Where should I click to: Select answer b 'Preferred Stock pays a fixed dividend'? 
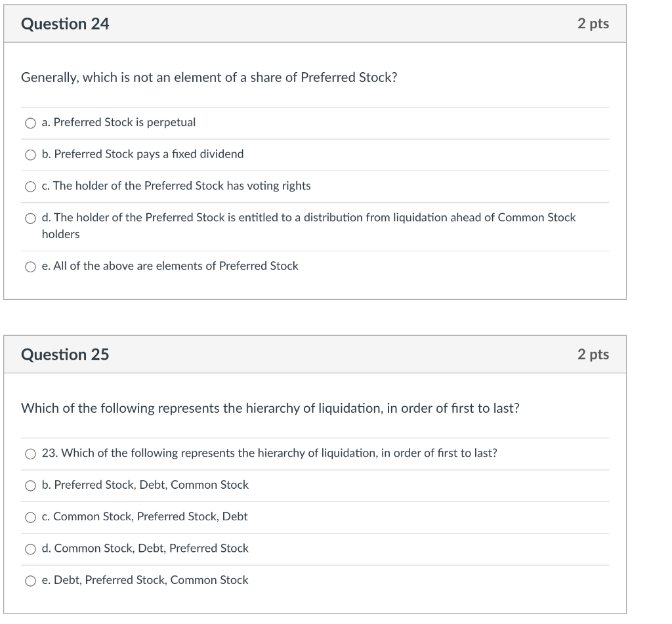[x=30, y=154]
